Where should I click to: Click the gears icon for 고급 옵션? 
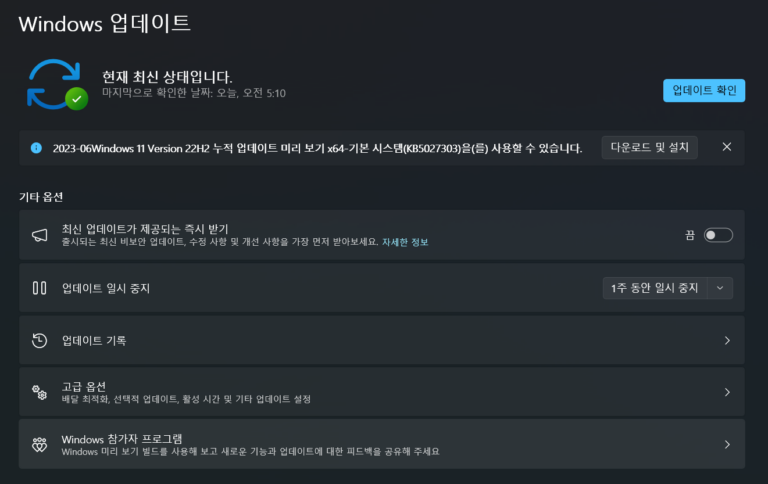point(40,392)
